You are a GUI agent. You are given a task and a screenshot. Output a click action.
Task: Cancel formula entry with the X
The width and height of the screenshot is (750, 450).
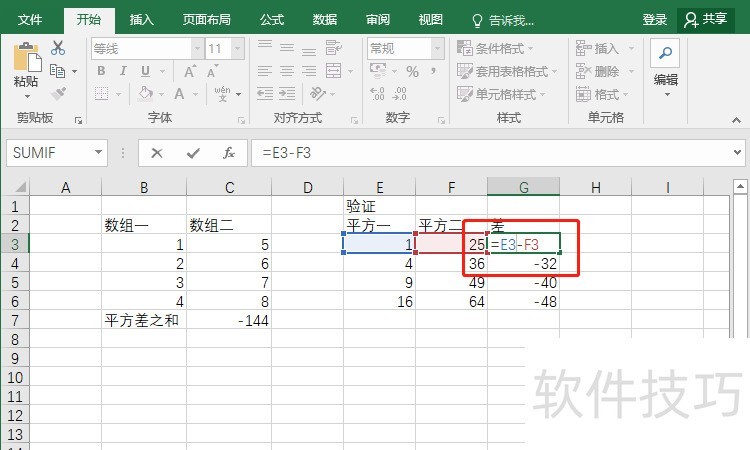point(157,153)
